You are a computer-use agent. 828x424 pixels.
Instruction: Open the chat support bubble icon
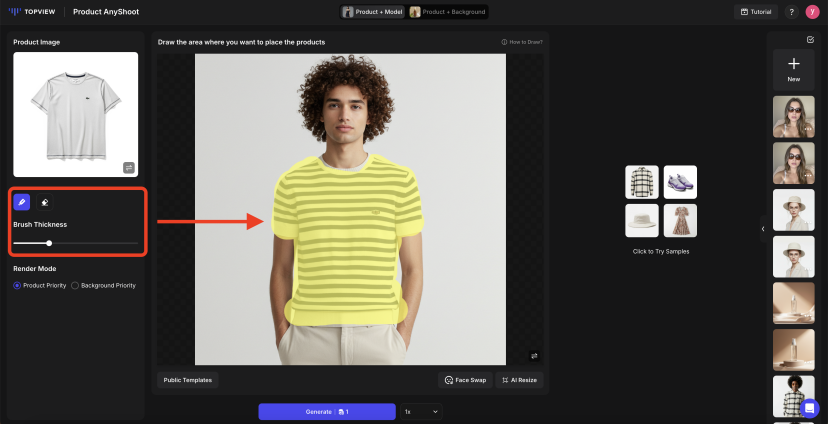[809, 408]
